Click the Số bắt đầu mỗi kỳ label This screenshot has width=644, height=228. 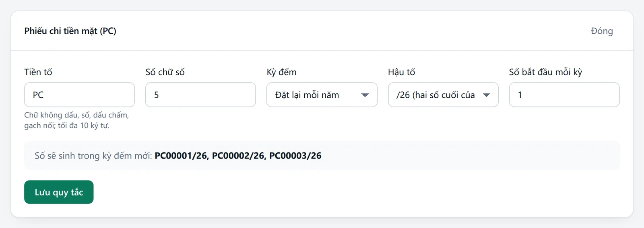pyautogui.click(x=545, y=72)
